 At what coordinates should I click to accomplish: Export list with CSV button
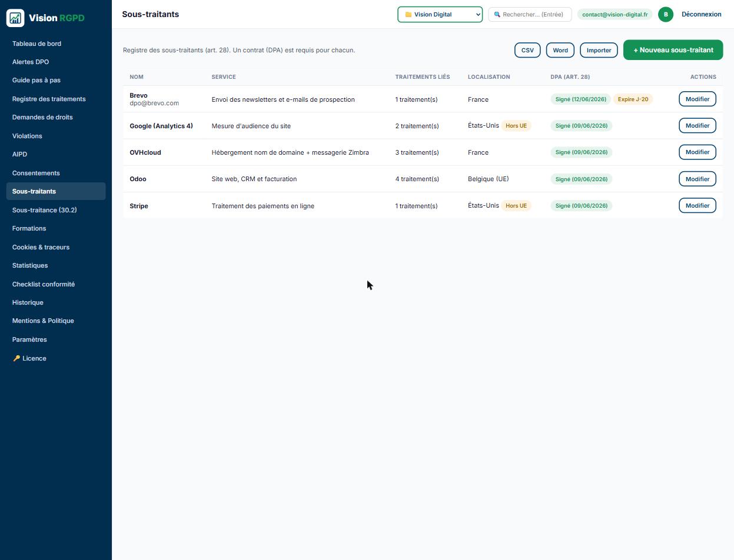527,50
